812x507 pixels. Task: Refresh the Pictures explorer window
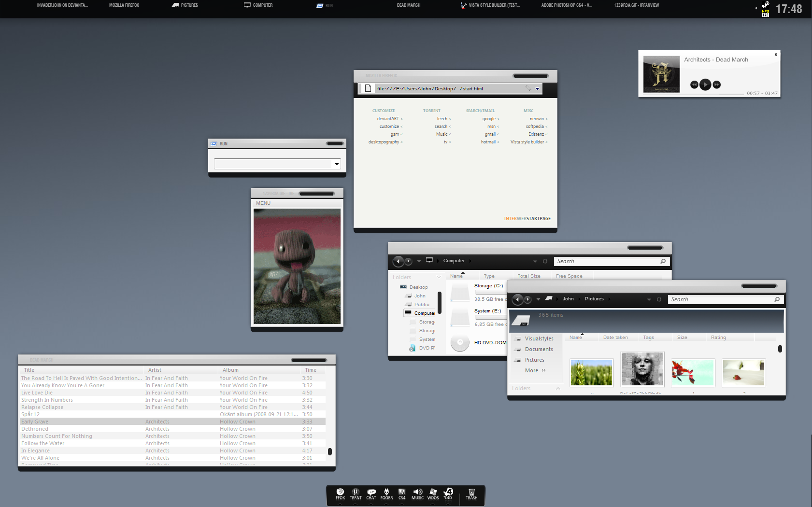659,299
